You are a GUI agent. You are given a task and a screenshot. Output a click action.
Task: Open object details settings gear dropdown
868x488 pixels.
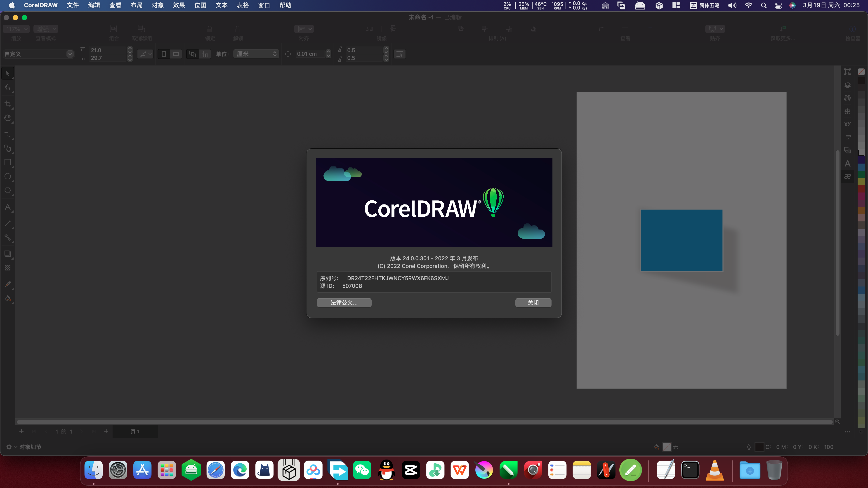(x=12, y=447)
